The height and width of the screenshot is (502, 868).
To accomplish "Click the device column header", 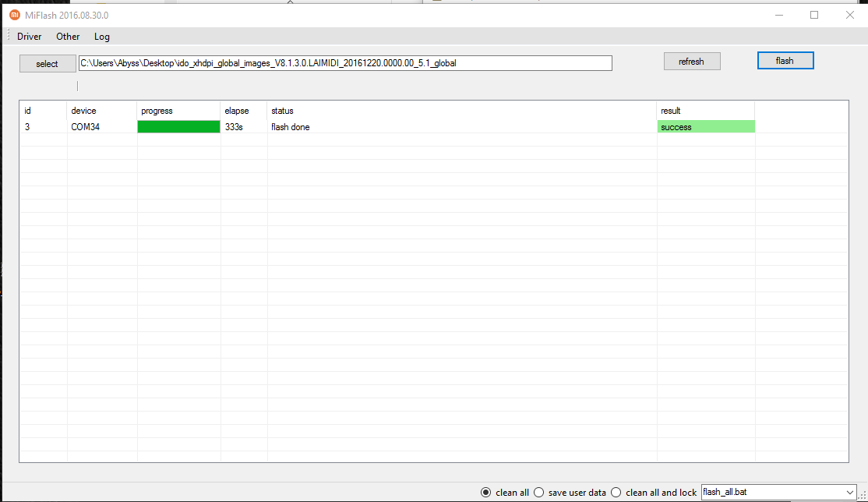I will [102, 111].
